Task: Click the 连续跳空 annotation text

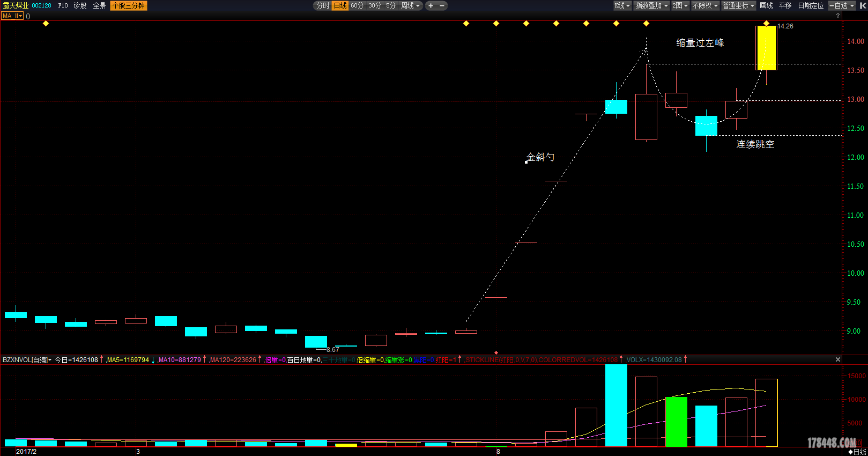Action: tap(755, 144)
